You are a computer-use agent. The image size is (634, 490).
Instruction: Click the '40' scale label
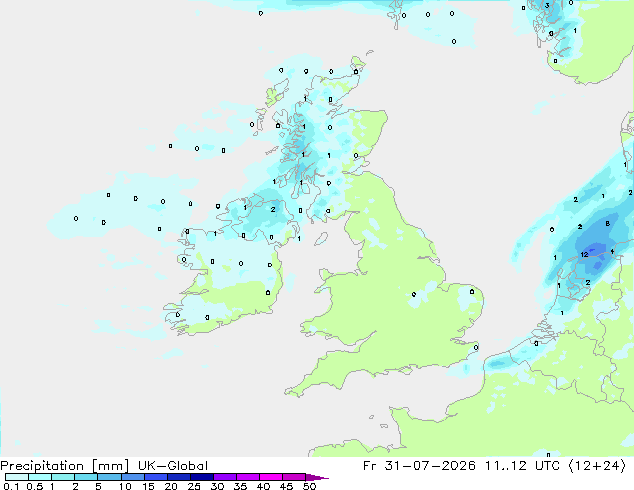pyautogui.click(x=263, y=486)
